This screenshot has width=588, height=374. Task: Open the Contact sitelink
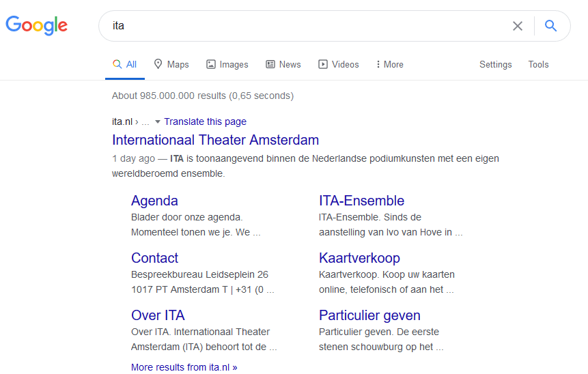[x=154, y=258]
